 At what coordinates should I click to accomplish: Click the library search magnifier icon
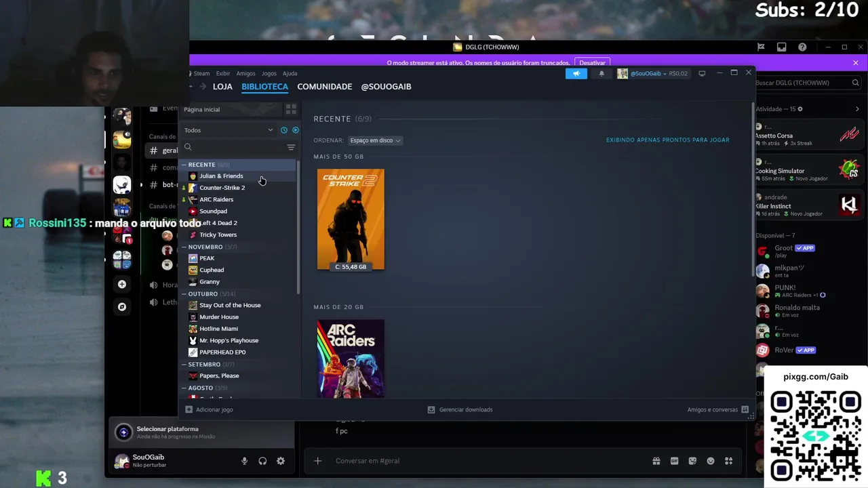tap(188, 147)
